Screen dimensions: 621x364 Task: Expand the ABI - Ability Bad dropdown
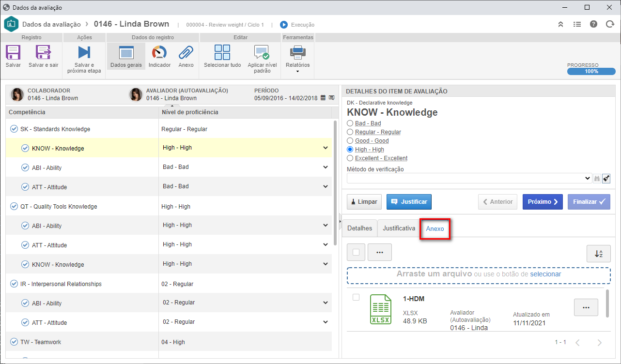[245, 167]
